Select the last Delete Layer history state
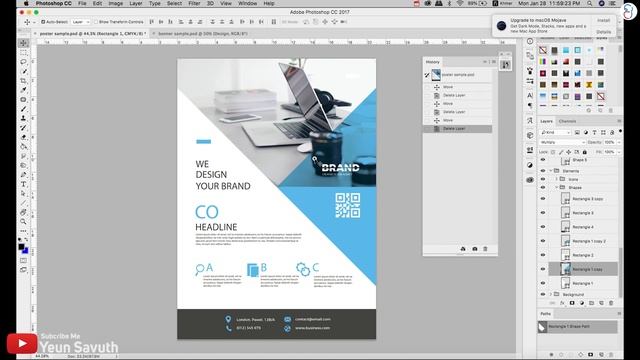Viewport: 640px width, 360px height. point(458,129)
